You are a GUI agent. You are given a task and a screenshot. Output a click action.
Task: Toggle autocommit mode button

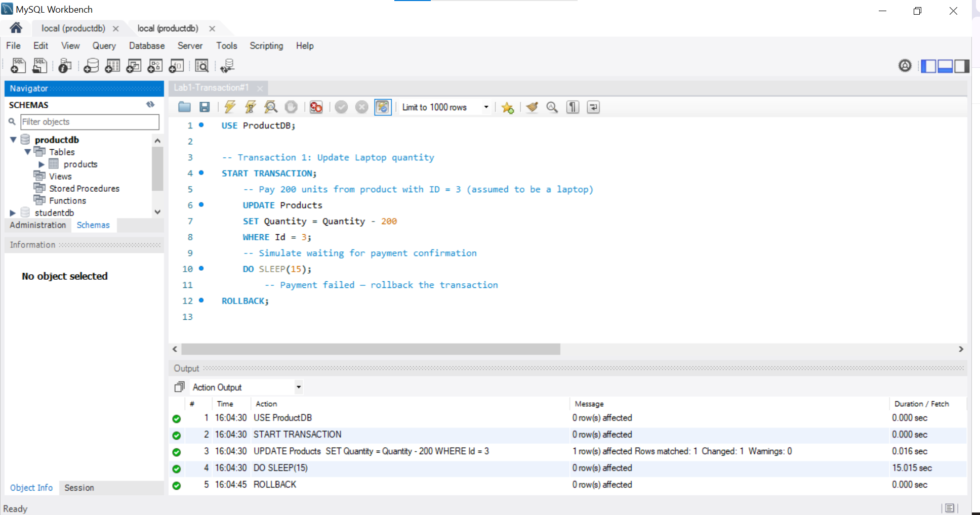point(383,107)
